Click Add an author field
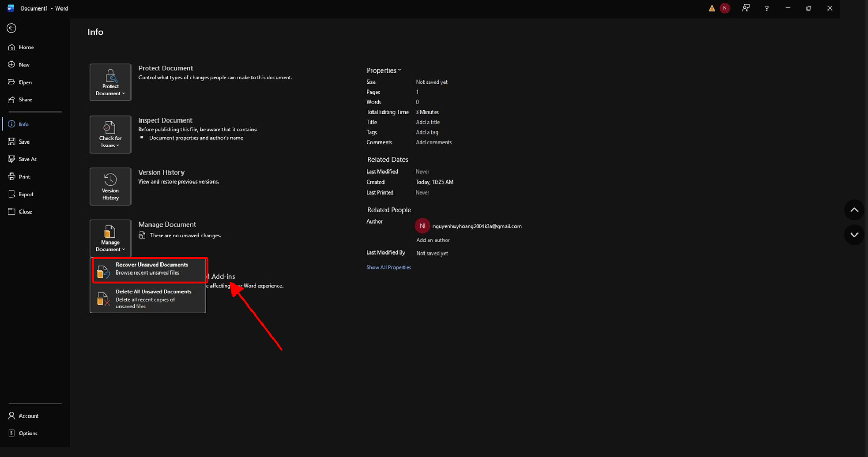This screenshot has height=457, width=868. point(433,240)
